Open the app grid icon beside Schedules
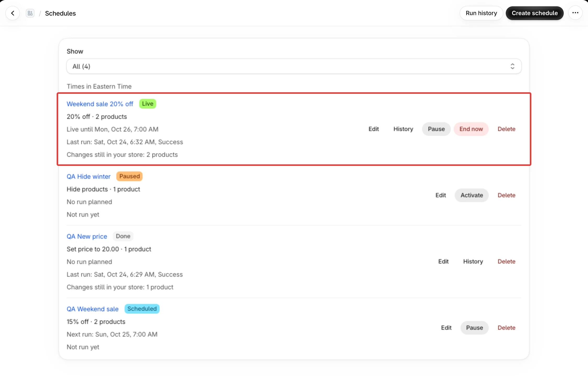The image size is (588, 377). [x=30, y=13]
